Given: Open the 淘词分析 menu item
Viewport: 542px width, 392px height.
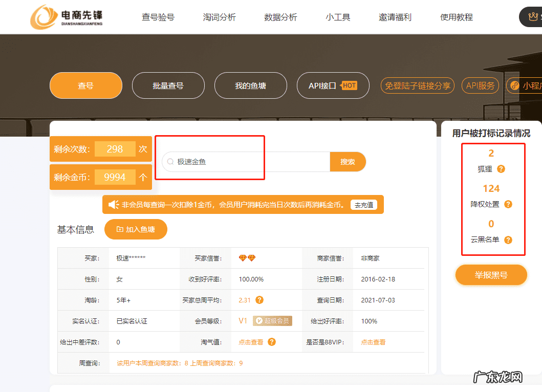Looking at the screenshot, I should coord(220,17).
